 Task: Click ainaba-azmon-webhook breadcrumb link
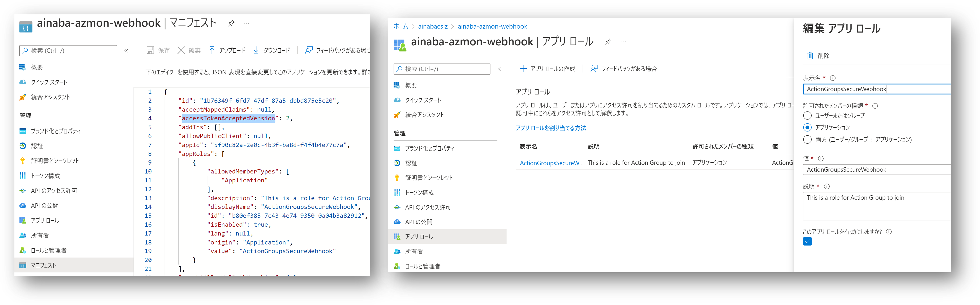(x=492, y=26)
